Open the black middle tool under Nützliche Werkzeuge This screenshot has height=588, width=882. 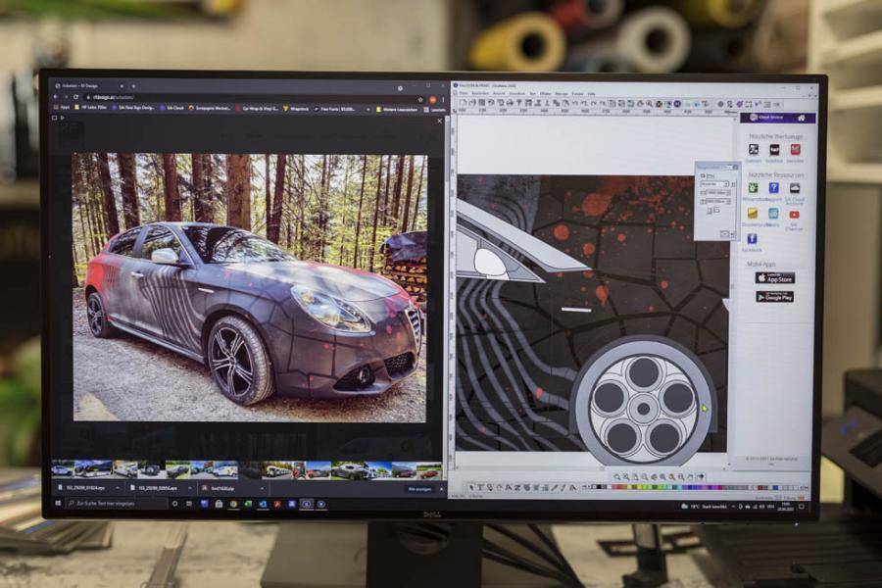pyautogui.click(x=774, y=149)
